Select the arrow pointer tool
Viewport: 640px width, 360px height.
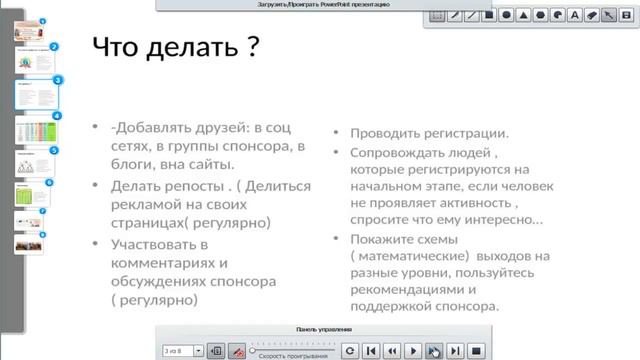point(609,16)
